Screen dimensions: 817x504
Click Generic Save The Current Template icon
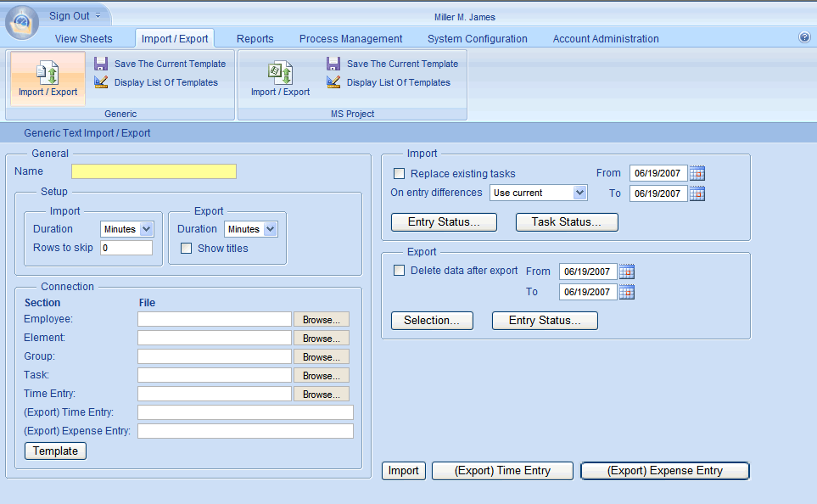101,64
